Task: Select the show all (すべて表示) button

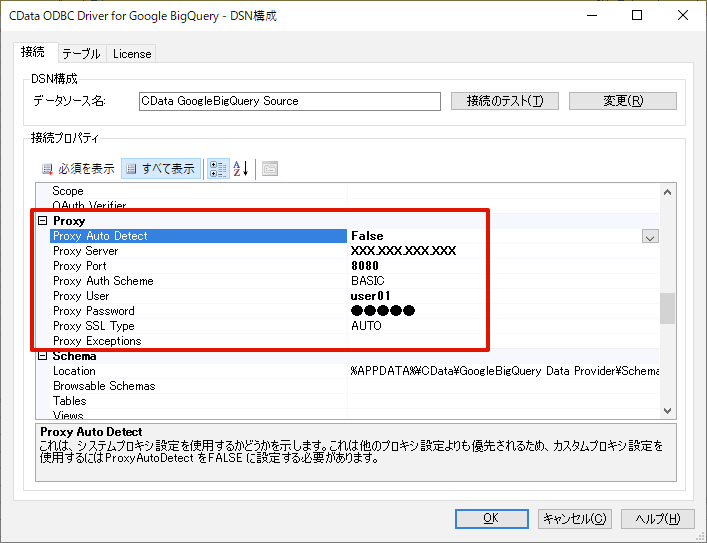Action: (x=161, y=169)
